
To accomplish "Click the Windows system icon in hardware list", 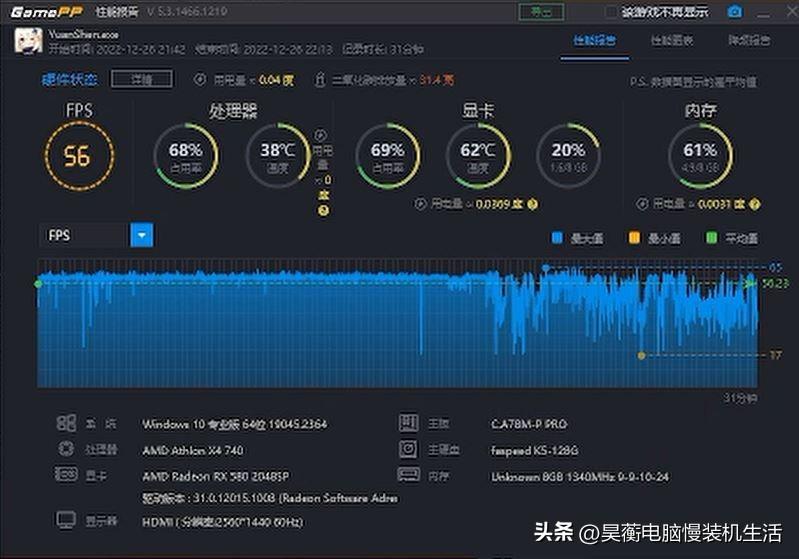I will click(66, 423).
